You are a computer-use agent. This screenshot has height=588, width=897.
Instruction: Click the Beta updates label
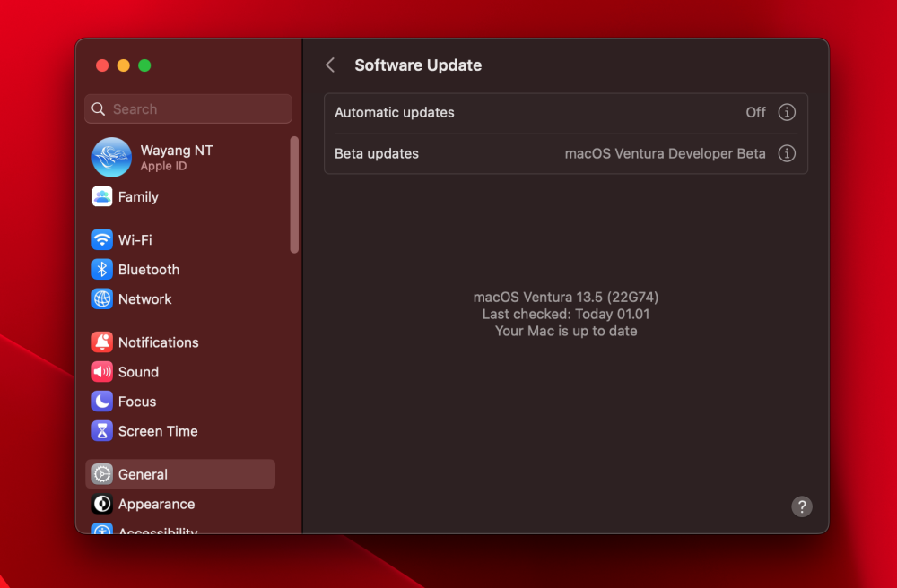377,153
